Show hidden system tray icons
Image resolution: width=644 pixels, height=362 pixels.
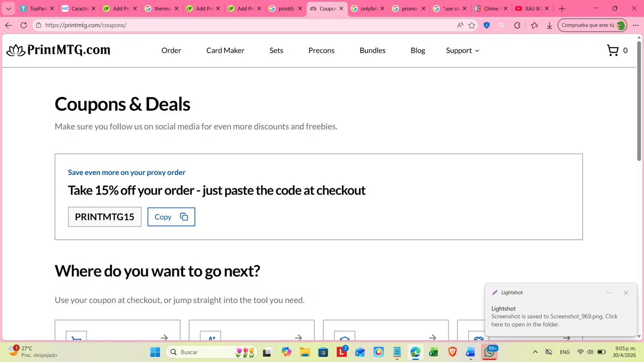tap(535, 352)
